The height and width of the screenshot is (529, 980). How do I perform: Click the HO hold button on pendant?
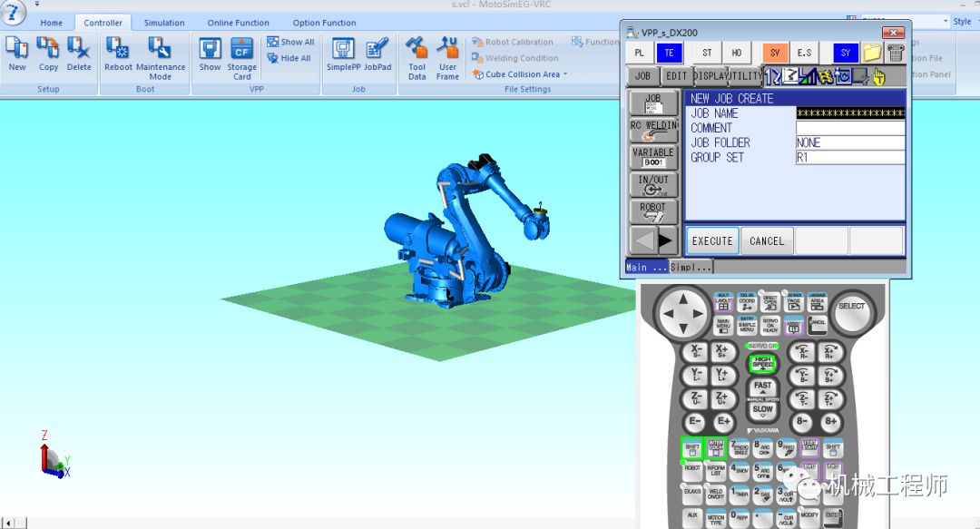[737, 54]
